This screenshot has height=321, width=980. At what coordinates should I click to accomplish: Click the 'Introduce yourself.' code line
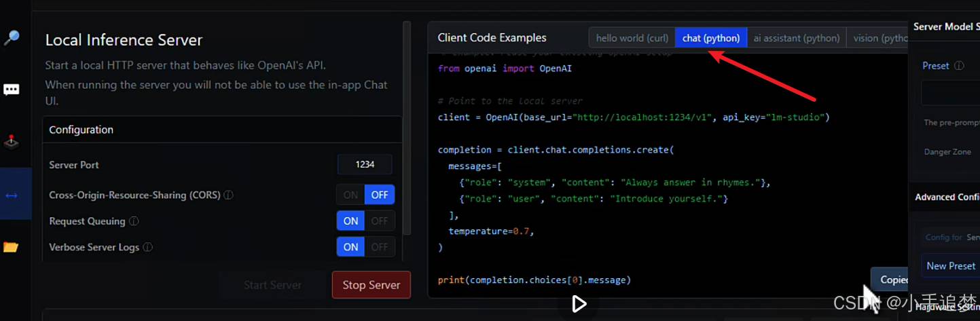pyautogui.click(x=594, y=199)
